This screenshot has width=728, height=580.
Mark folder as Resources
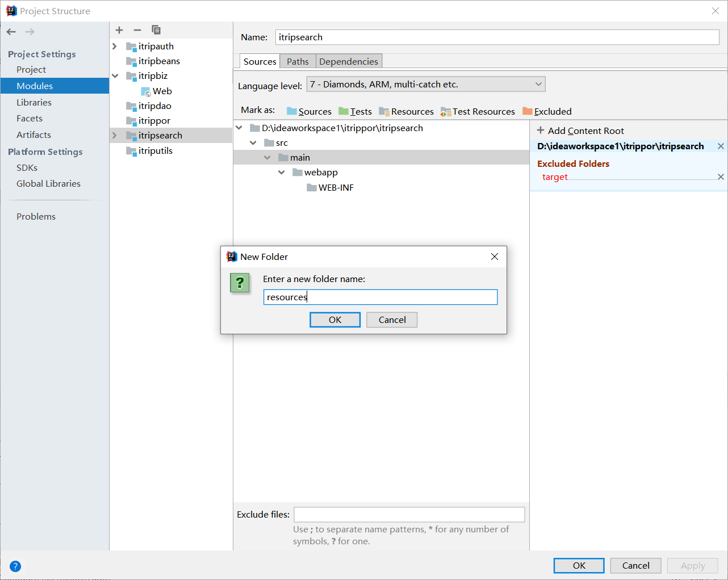(x=407, y=111)
